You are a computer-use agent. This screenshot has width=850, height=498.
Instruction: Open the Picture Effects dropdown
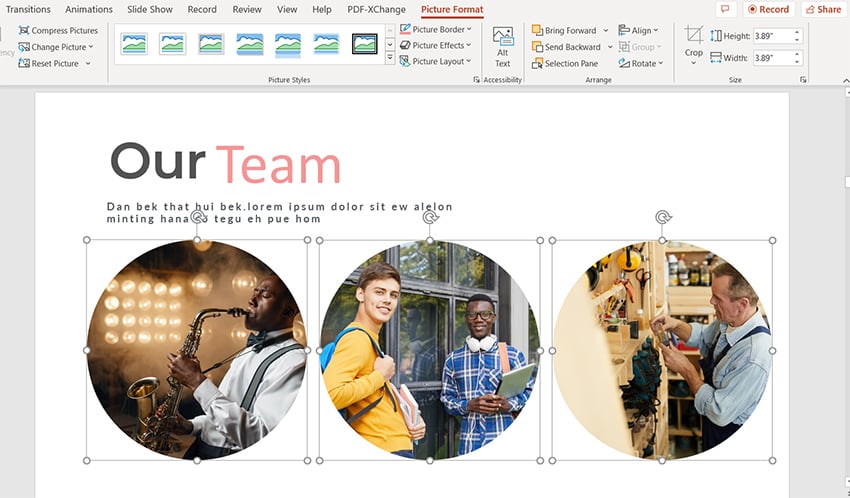(x=435, y=46)
